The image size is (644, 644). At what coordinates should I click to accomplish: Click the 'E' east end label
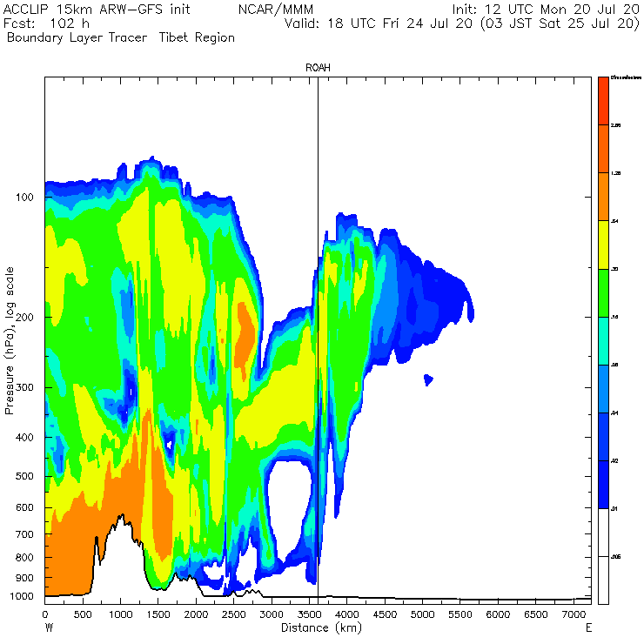(x=588, y=628)
